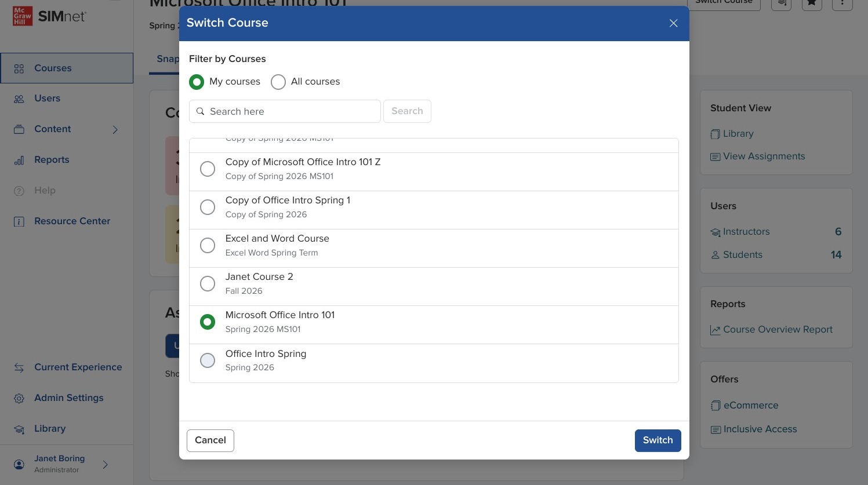Screen dimensions: 868x485
Task: Click the instructors count 6
Action: point(838,232)
